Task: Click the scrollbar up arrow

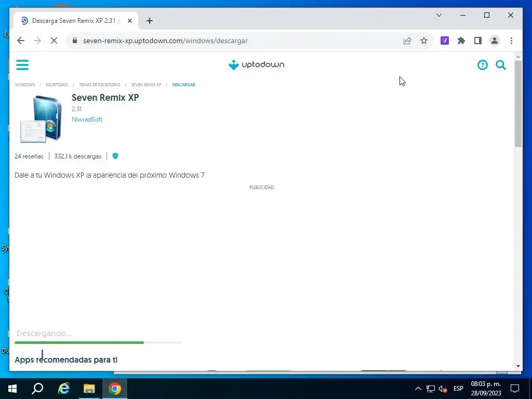Action: click(x=518, y=56)
